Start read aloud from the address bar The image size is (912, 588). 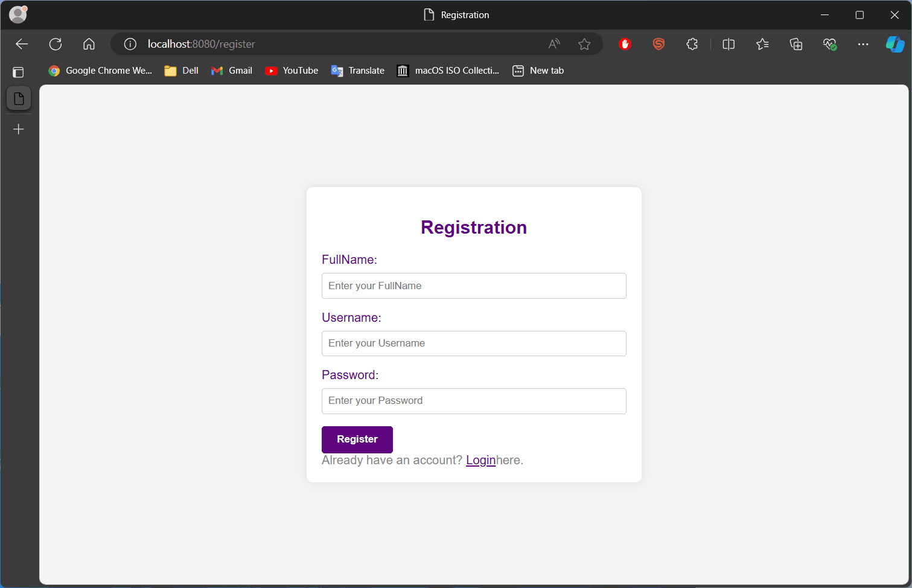553,43
